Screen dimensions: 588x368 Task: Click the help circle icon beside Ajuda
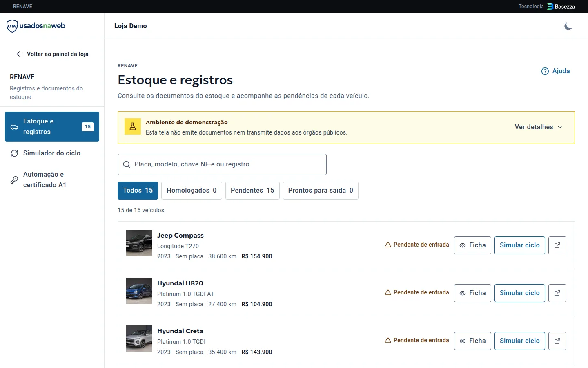(545, 71)
